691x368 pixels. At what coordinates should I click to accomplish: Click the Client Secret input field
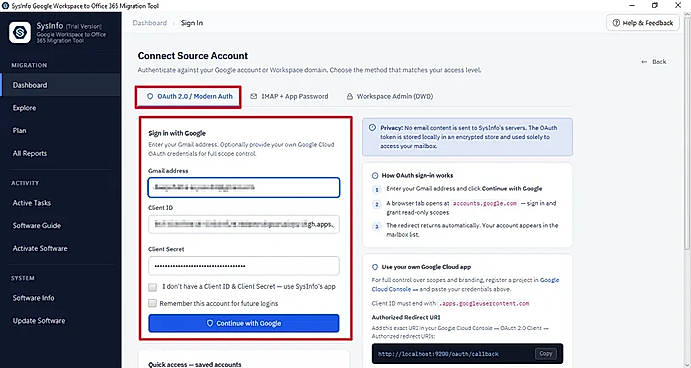click(244, 266)
